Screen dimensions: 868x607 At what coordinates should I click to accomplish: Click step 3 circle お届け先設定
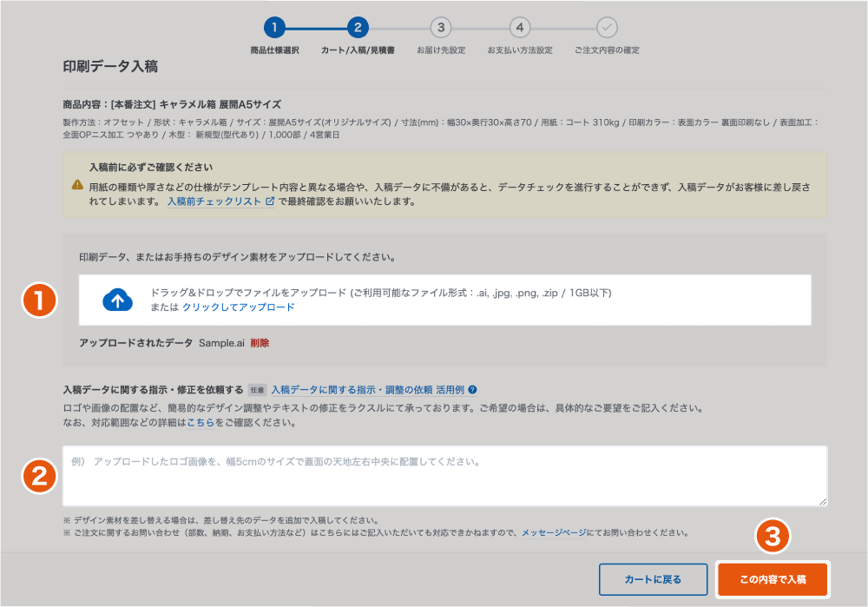[441, 27]
